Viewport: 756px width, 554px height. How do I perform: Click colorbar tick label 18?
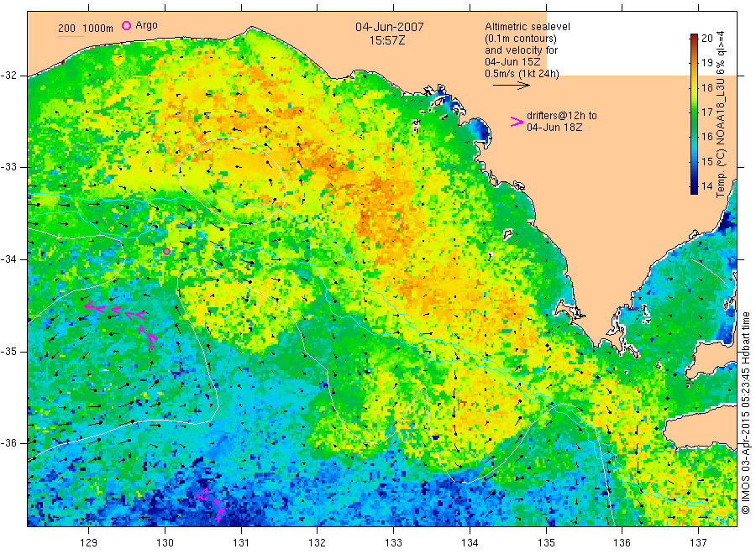point(706,87)
